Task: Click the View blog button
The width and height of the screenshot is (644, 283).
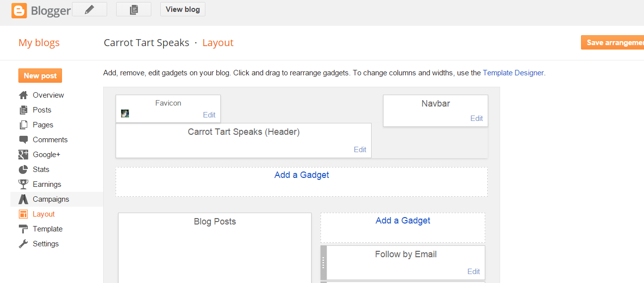Action: 183,9
